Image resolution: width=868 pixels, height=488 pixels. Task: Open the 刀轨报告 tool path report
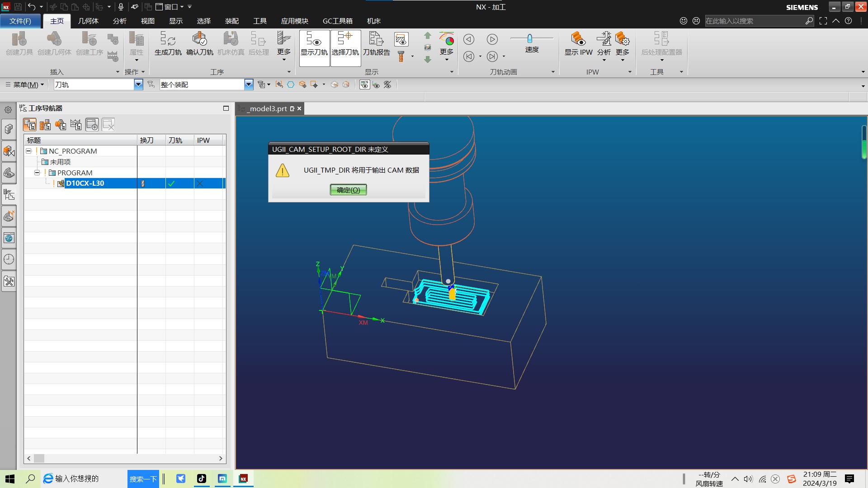click(376, 44)
